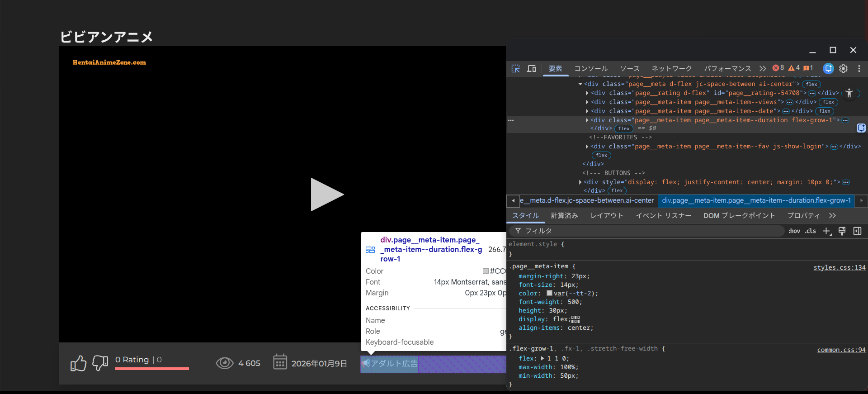
Task: Expand the page__meta-item--duration div node
Action: tap(587, 120)
